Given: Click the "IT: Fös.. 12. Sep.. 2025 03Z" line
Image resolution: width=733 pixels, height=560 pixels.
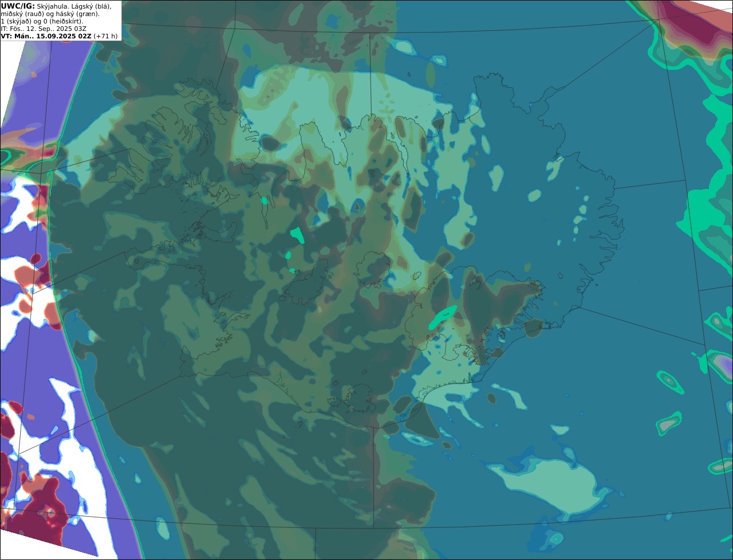Looking at the screenshot, I should pos(44,29).
